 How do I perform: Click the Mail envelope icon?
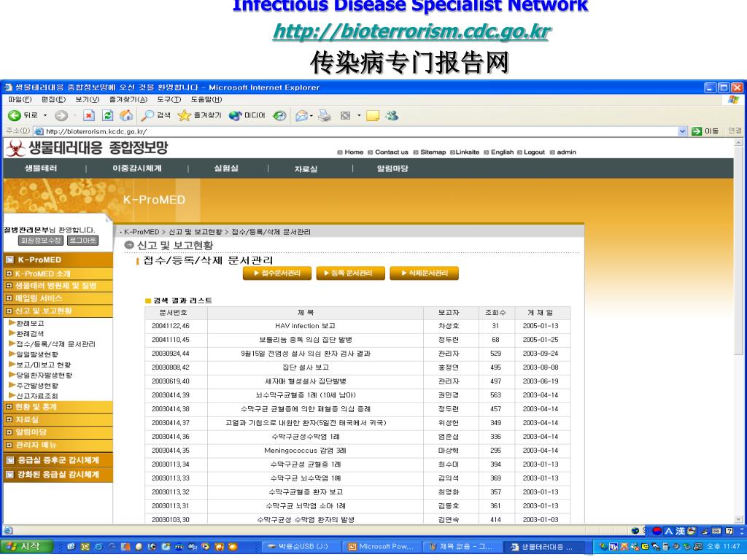[301, 115]
